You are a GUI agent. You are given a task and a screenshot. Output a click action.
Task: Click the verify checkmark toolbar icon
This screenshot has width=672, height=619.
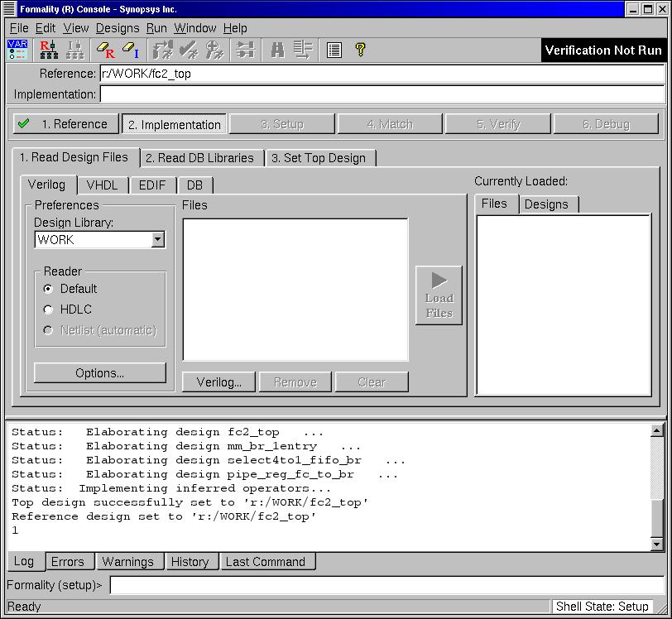[189, 50]
